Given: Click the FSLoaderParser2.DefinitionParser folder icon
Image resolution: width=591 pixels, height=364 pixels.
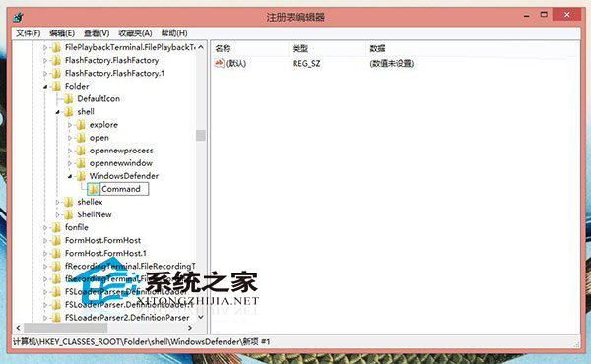Looking at the screenshot, I should 56,318.
